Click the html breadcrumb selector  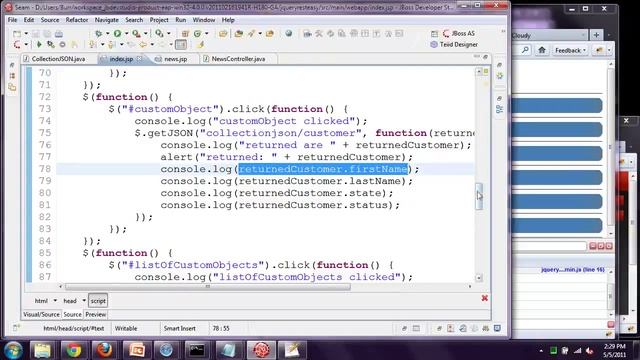(x=41, y=301)
